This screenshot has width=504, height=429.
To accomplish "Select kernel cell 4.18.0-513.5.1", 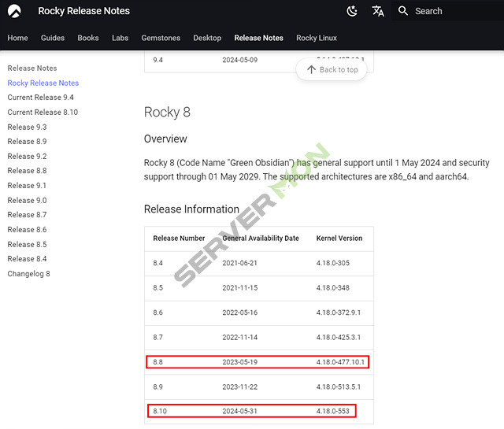I will [338, 386].
